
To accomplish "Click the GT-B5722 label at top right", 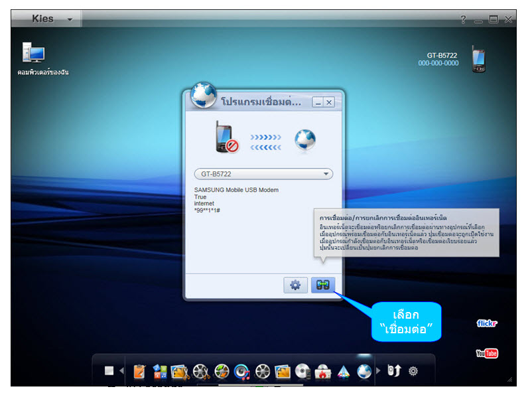I will (x=442, y=55).
